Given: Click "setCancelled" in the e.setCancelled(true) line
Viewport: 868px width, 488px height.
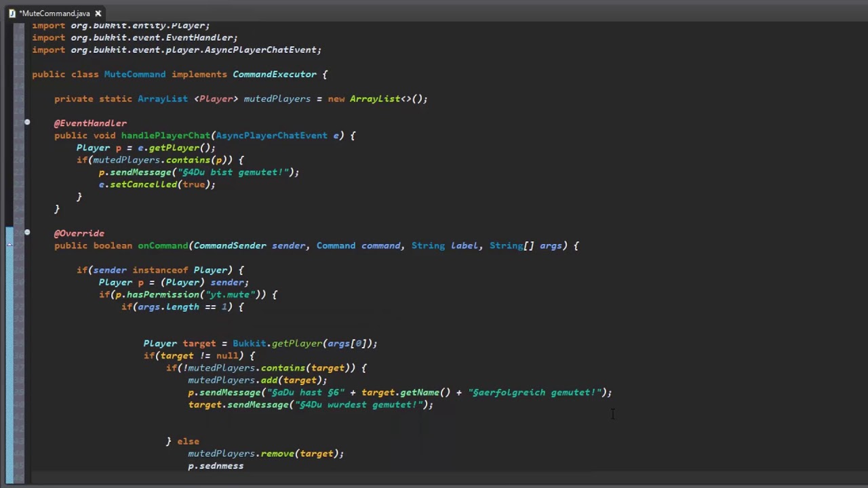Looking at the screenshot, I should coord(143,184).
